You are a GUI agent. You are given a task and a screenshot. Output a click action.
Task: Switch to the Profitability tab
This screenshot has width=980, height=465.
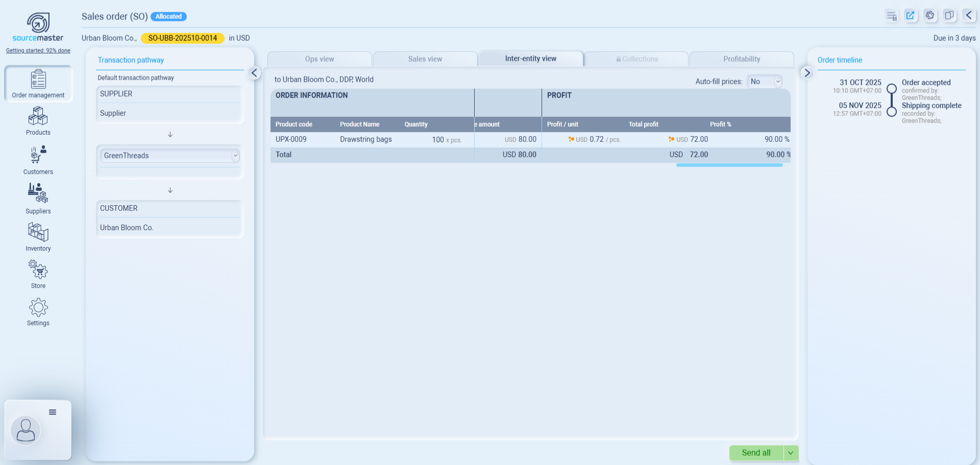[741, 59]
